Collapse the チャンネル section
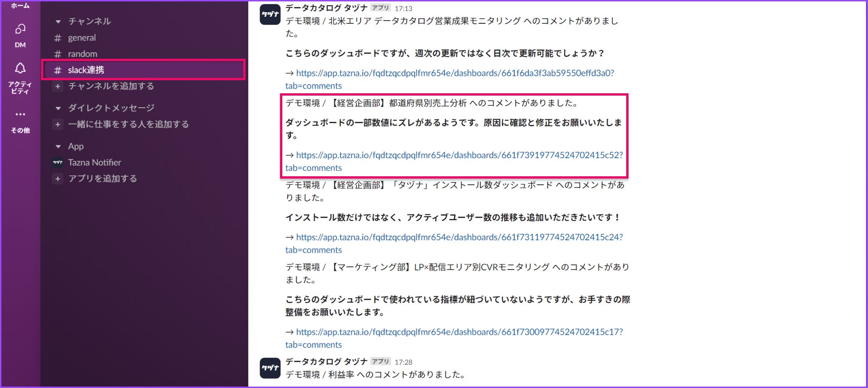Screen dimensions: 868x388 58,21
